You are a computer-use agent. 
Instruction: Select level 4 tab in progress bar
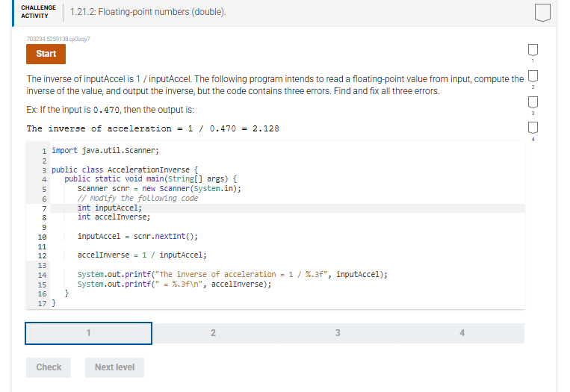point(462,333)
